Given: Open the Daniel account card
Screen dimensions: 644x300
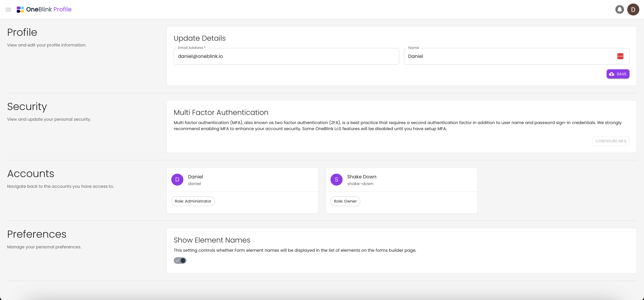Looking at the screenshot, I should [x=250, y=180].
